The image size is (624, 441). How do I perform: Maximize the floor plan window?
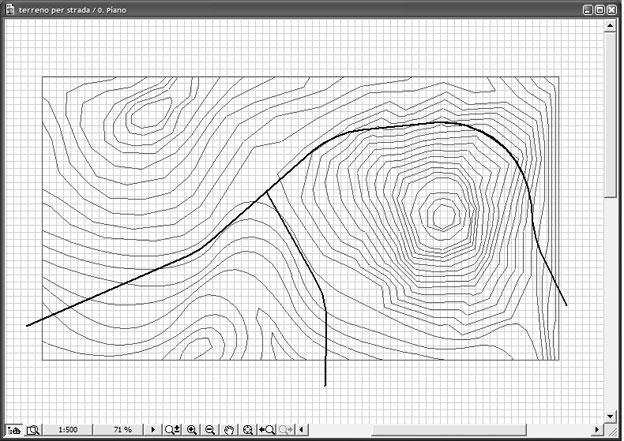pos(600,8)
